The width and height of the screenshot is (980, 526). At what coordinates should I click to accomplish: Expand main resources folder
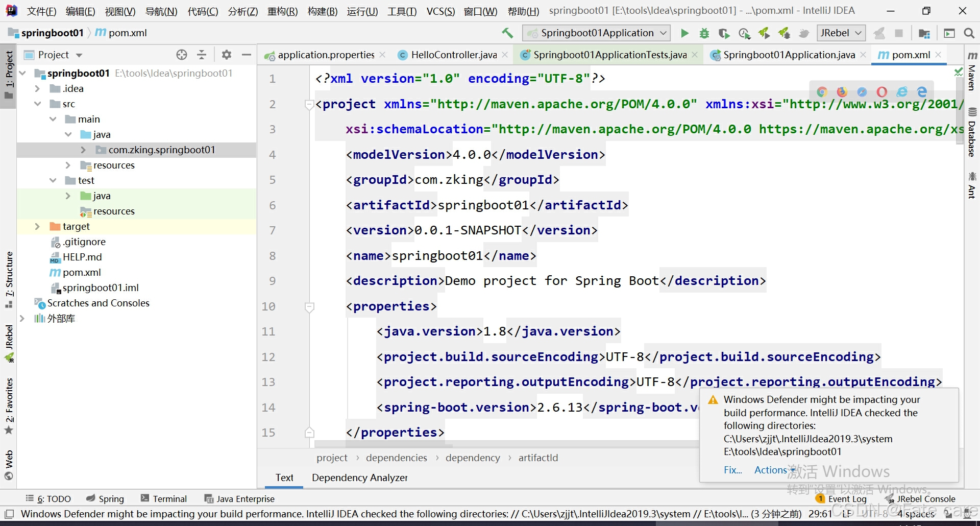click(68, 165)
